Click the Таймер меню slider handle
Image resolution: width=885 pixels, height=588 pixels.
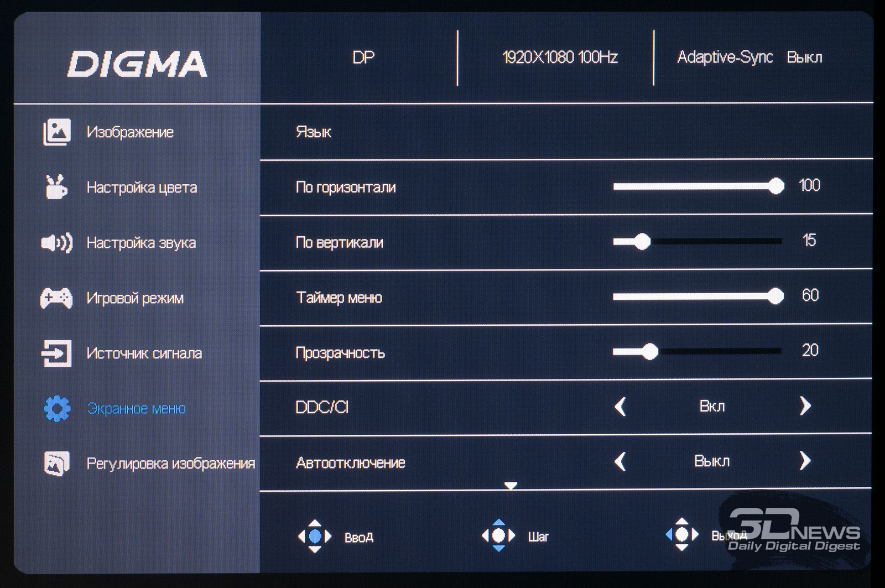776,296
